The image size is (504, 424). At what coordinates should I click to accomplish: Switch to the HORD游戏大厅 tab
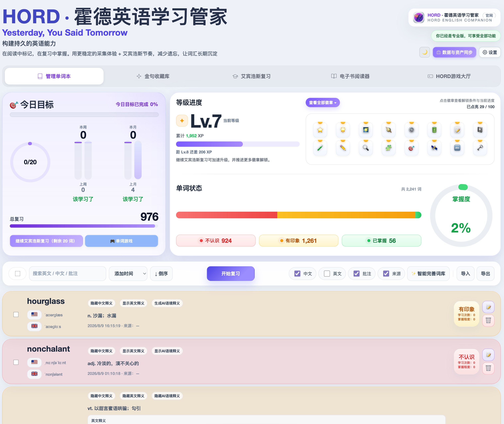(x=449, y=76)
